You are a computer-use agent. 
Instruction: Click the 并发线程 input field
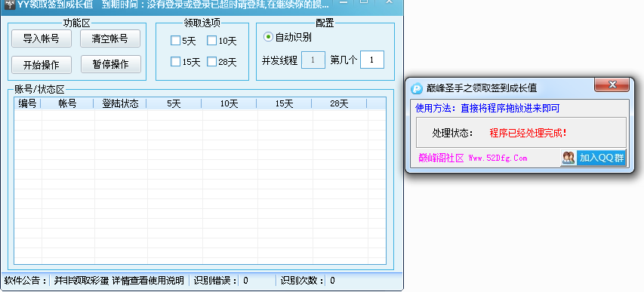point(313,60)
